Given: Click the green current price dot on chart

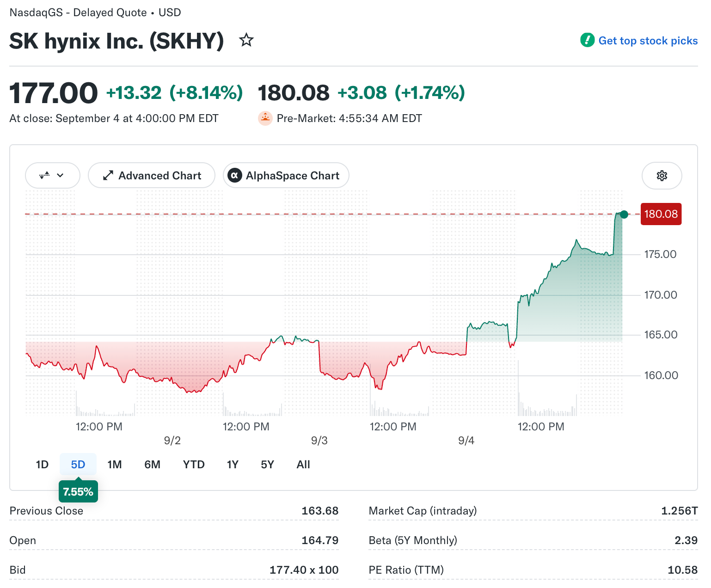Looking at the screenshot, I should 624,214.
